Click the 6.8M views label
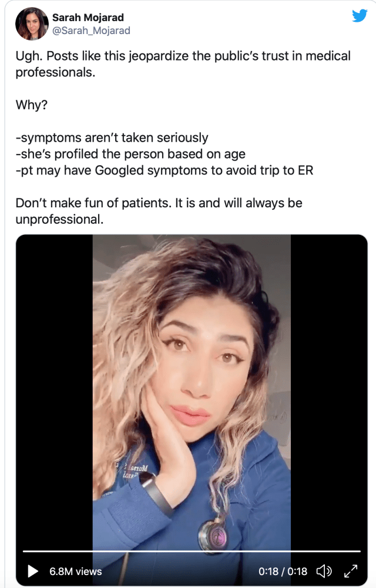The width and height of the screenshot is (376, 588). pyautogui.click(x=75, y=571)
